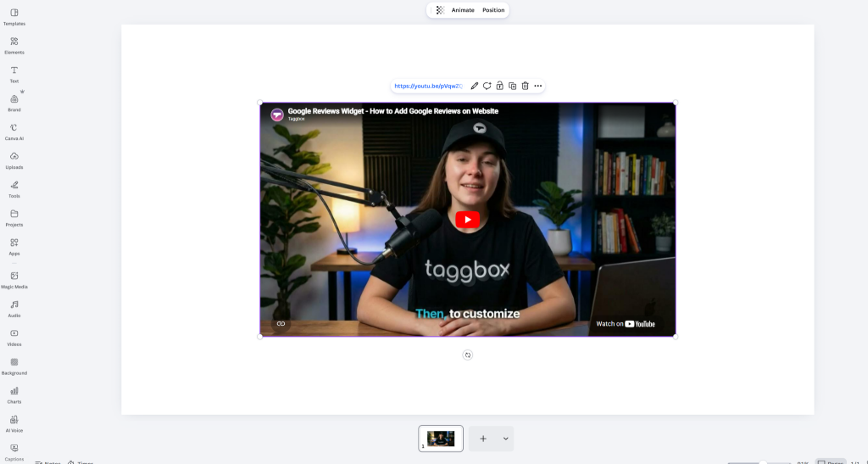The image size is (868, 464).
Task: Click the transparency checkerboard icon
Action: [x=440, y=10]
